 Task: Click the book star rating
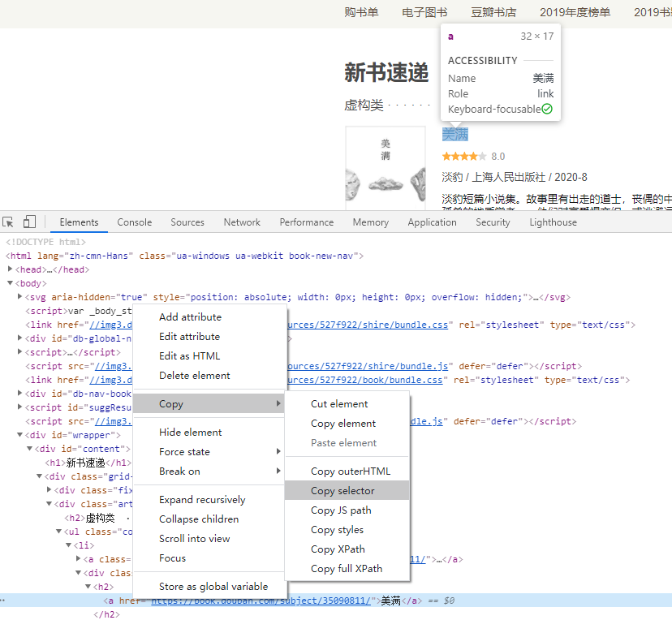[x=464, y=156]
